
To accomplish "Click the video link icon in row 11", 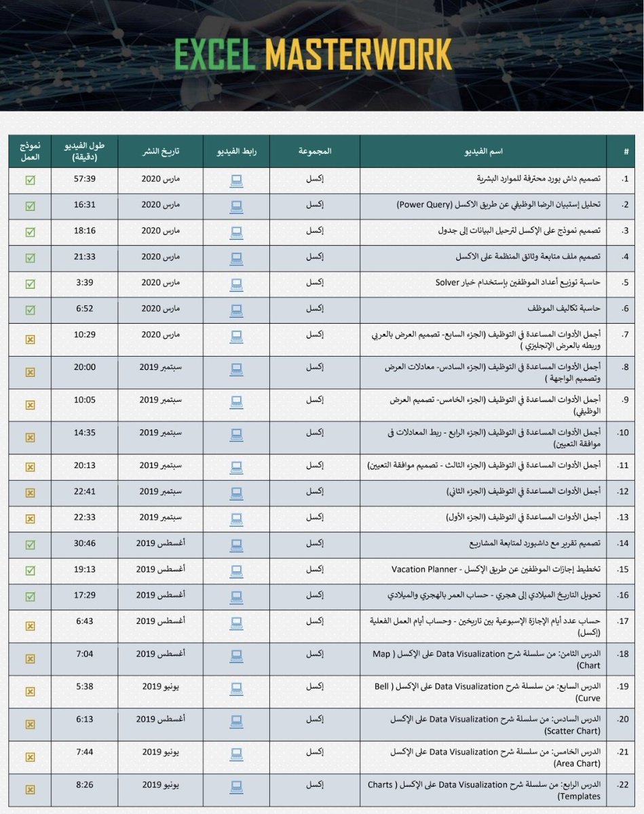I will click(236, 466).
